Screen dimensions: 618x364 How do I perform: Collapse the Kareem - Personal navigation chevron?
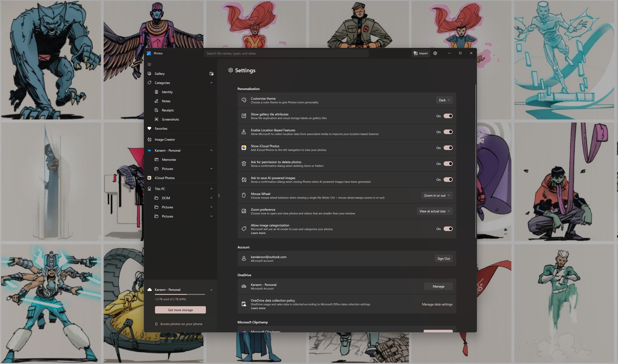pos(212,150)
